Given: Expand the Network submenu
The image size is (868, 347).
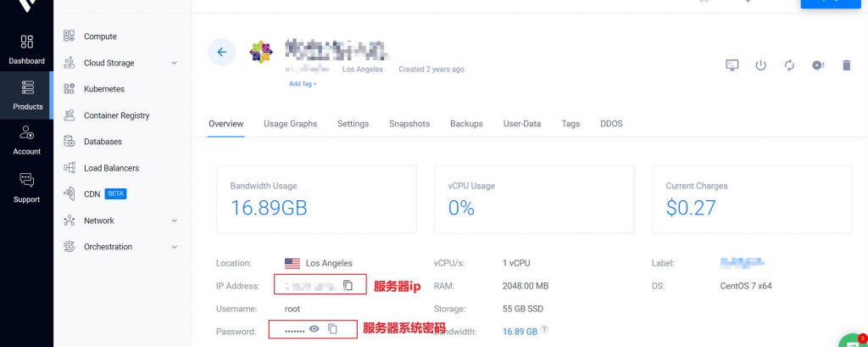Looking at the screenshot, I should pos(174,221).
